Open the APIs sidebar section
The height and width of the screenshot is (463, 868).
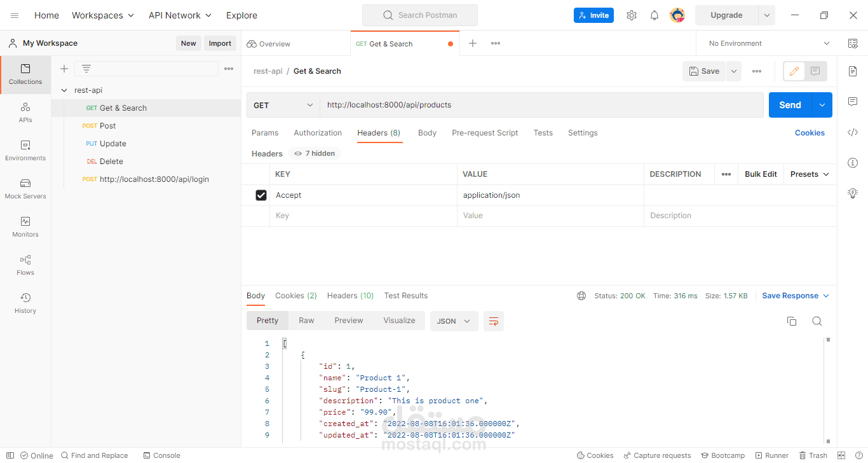coord(25,113)
